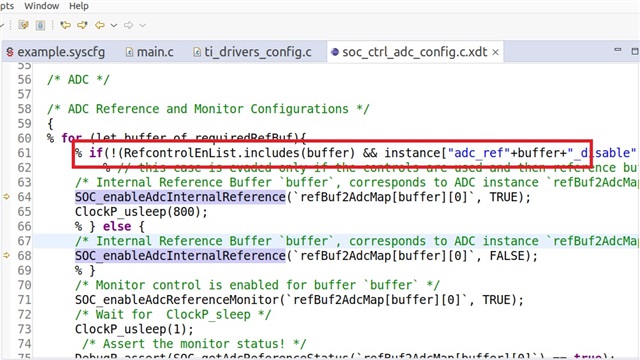Click the C file icon on main.c tab
Viewport: 640px width, 360px height.
click(x=129, y=52)
